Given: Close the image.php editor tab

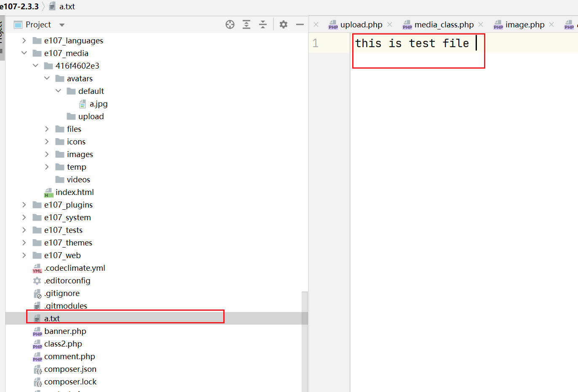Looking at the screenshot, I should [x=551, y=24].
